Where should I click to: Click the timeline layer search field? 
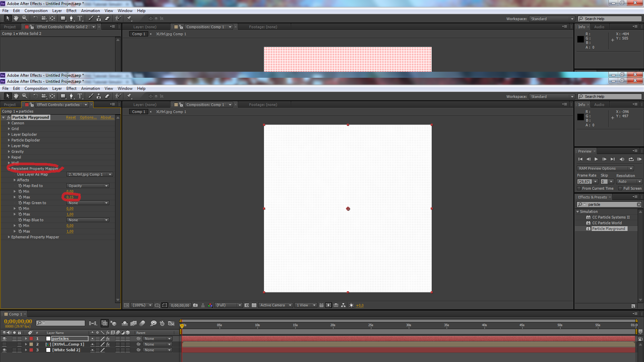[x=61, y=323]
